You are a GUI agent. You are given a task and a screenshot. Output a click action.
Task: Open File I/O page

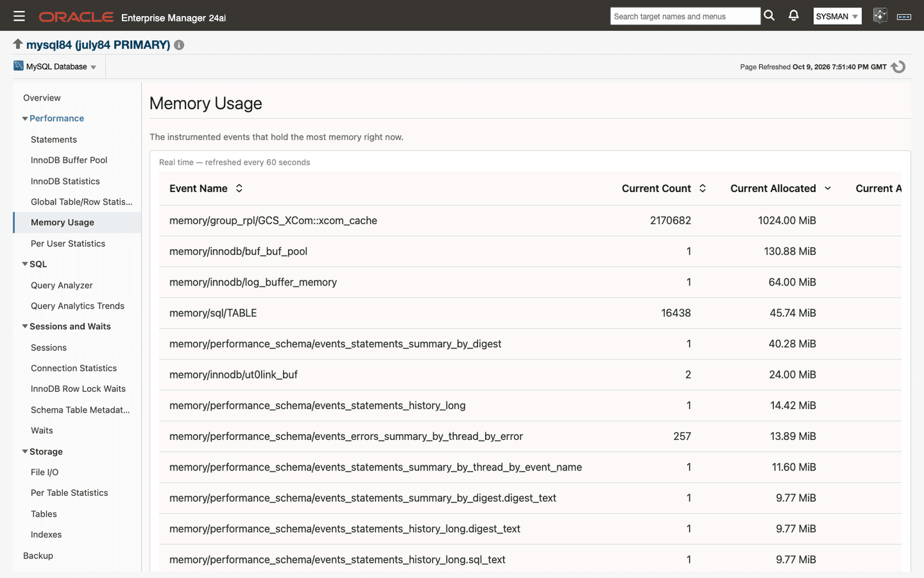[44, 472]
